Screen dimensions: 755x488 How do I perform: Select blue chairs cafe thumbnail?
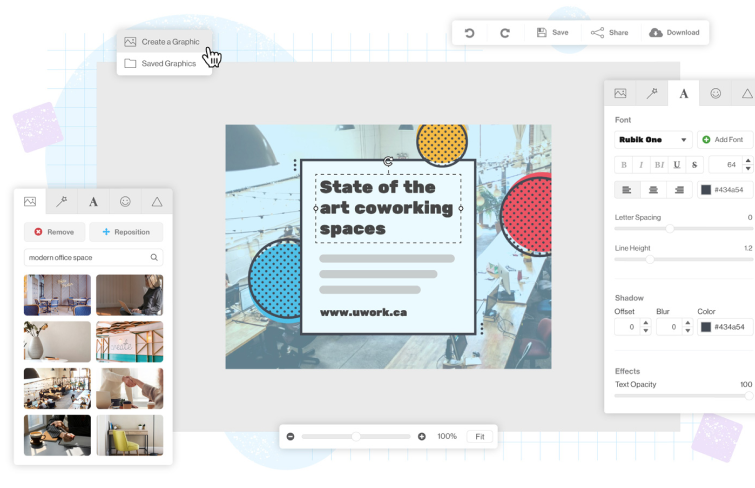[57, 295]
